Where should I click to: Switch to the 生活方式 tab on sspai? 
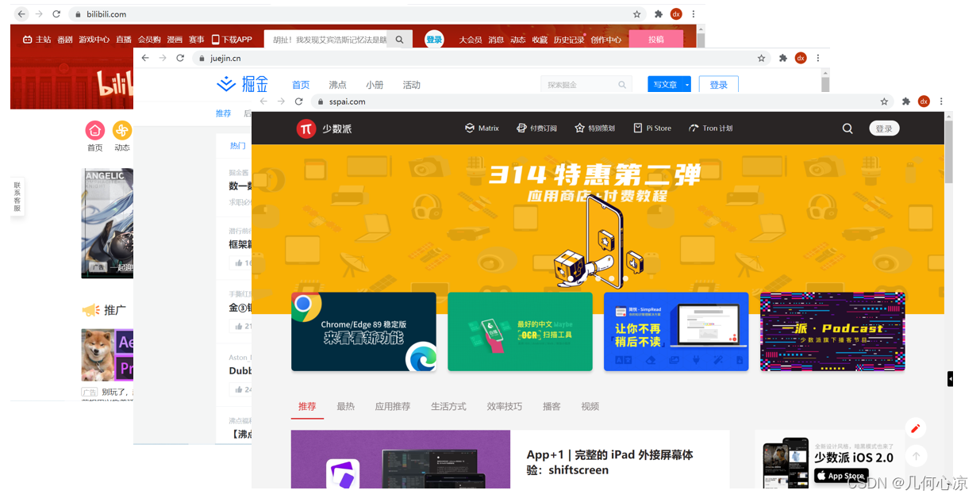coord(448,406)
